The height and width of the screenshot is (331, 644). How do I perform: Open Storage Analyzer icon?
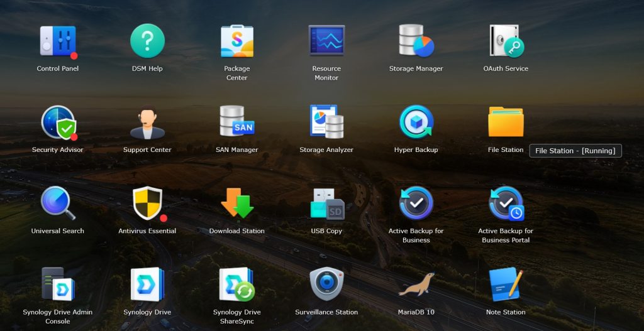point(326,121)
